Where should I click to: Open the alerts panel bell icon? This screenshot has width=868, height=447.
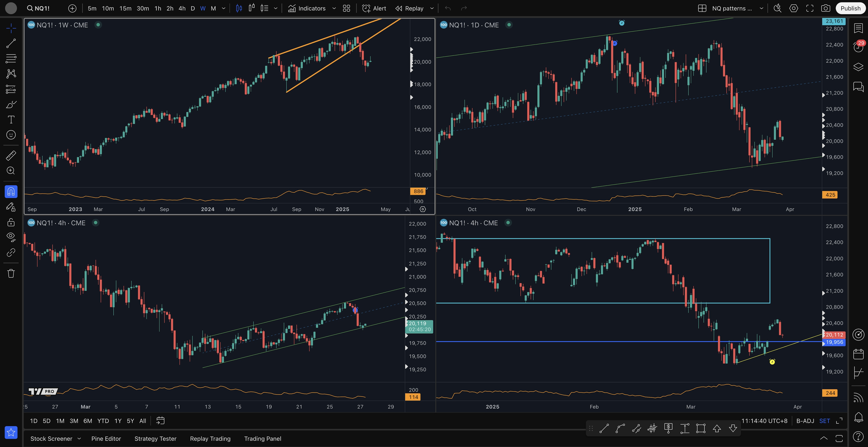(858, 417)
